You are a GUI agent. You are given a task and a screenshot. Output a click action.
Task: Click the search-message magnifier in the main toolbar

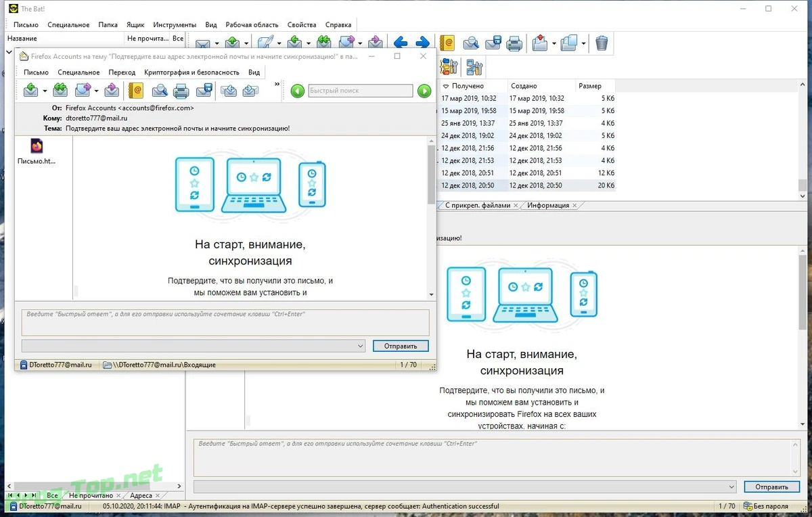coord(471,43)
